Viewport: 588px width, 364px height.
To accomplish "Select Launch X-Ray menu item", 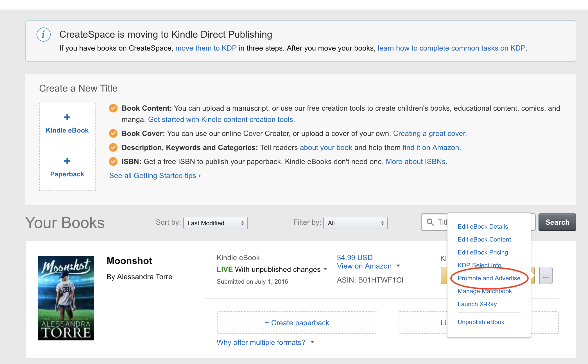I will 477,304.
